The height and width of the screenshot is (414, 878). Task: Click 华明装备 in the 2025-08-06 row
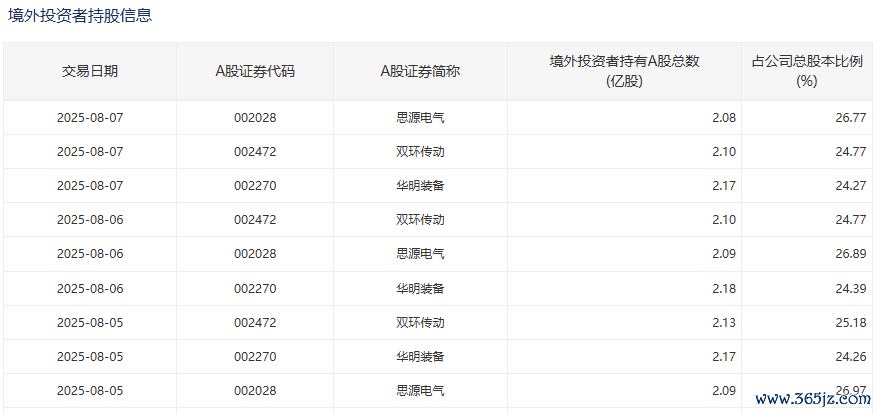pos(421,289)
